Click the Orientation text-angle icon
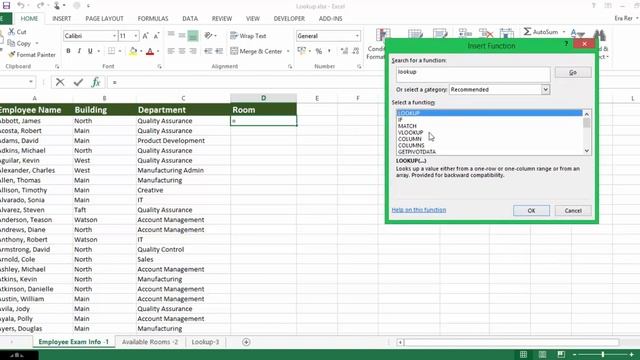640x360 pixels. pyautogui.click(x=209, y=36)
